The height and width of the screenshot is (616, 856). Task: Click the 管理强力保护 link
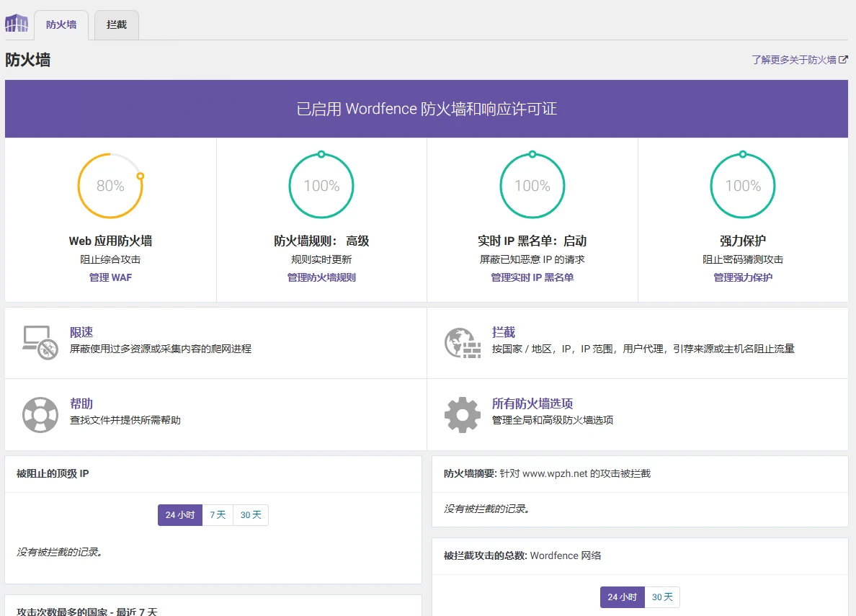pos(742,277)
